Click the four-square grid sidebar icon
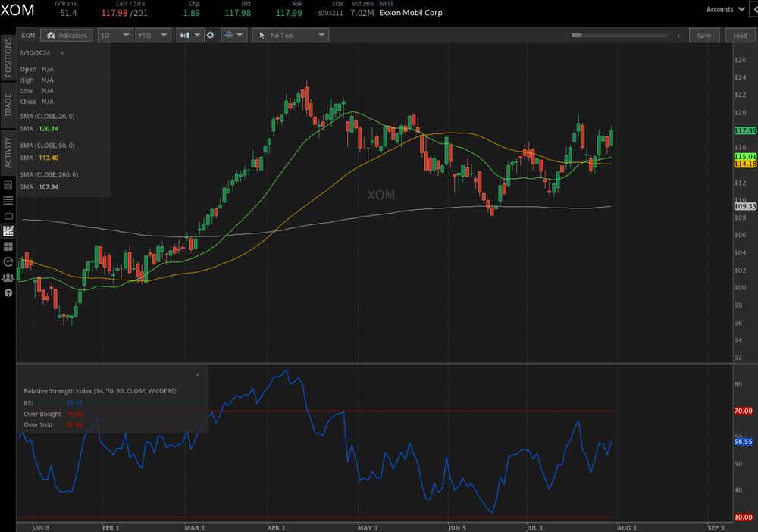758x532 pixels. pyautogui.click(x=8, y=246)
